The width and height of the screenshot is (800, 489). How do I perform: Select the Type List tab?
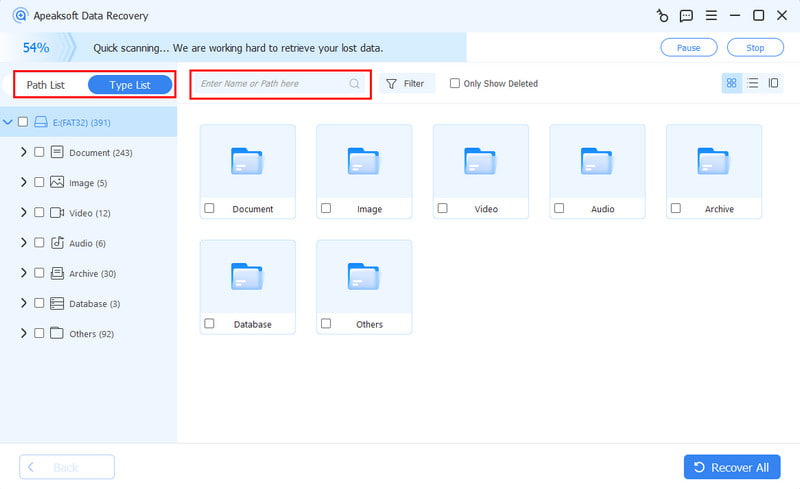click(130, 85)
